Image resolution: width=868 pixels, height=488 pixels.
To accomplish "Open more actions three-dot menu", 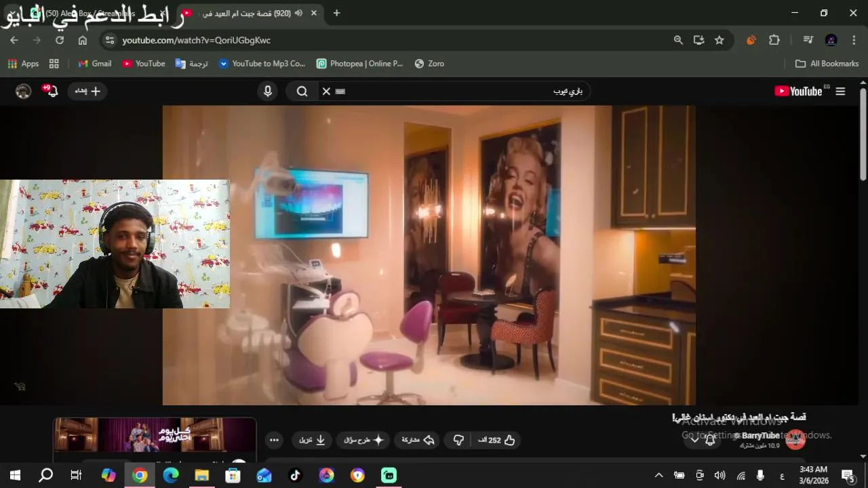I will coord(274,441).
